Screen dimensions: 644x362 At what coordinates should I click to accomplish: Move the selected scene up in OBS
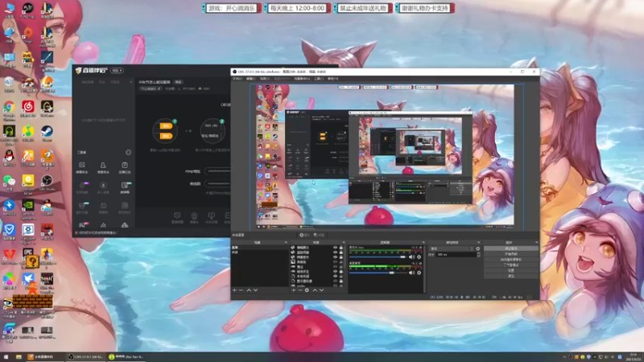(249, 290)
